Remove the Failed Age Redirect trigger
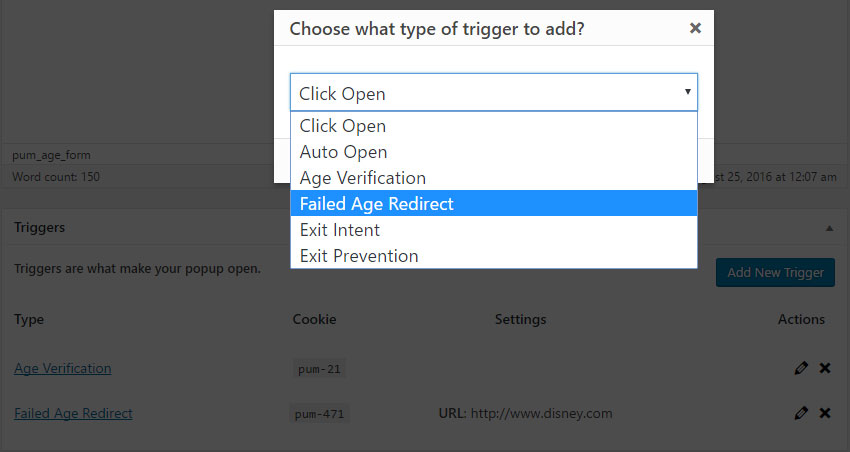850x452 pixels. 825,413
